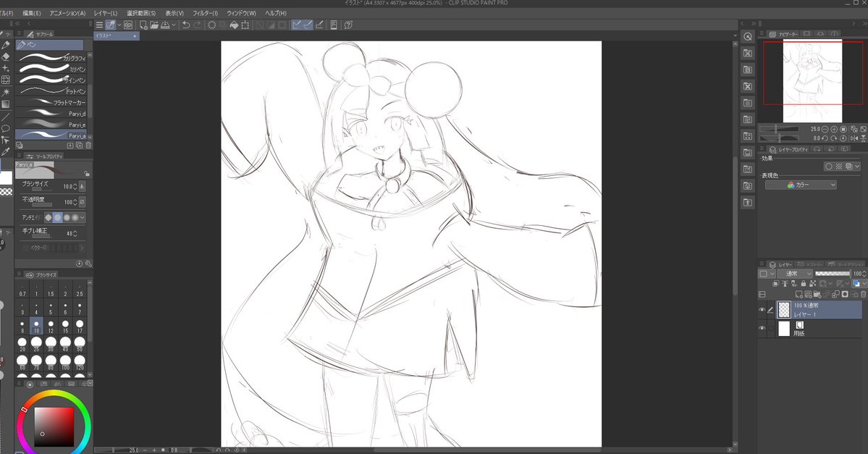Expand the anti-aliasing options dropdown arrow
Screen dimensions: 868x454
[x=83, y=218]
